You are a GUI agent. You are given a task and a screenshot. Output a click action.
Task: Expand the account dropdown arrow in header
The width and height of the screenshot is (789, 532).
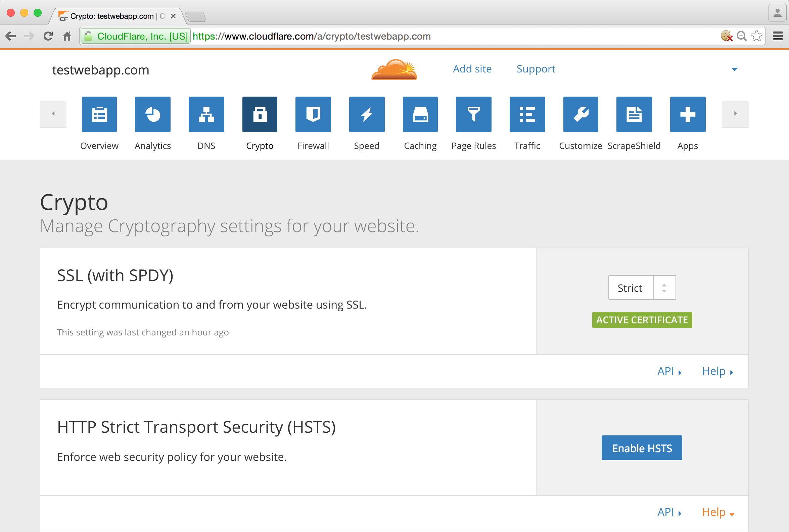(x=734, y=69)
